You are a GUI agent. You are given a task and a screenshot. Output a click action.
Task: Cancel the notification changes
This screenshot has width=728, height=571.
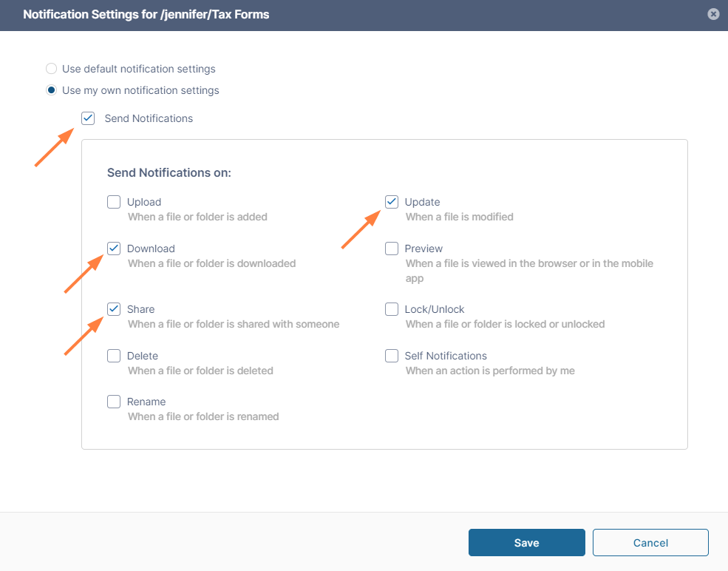(650, 542)
